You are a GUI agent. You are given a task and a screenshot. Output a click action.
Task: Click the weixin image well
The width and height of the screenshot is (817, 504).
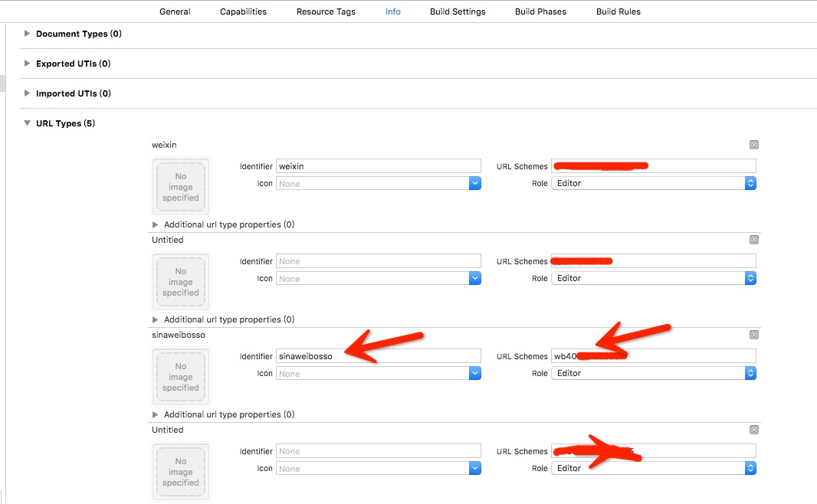point(181,187)
